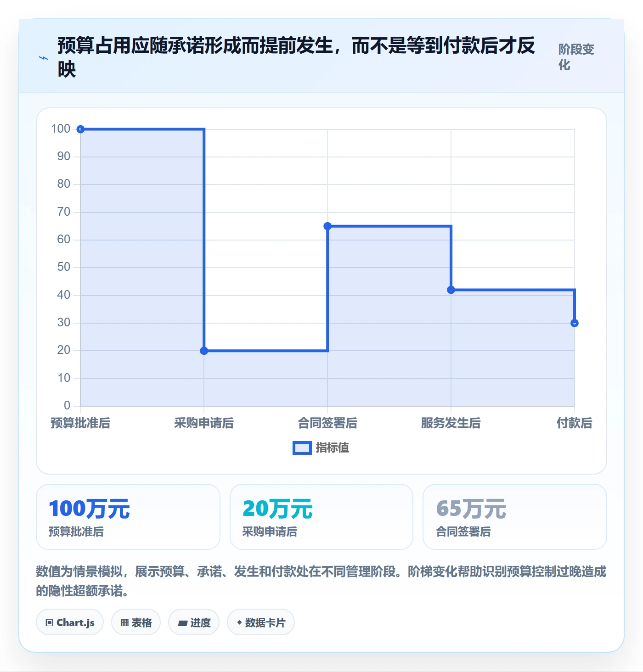Select the 付款后 data point at 30
Screen dimensions: 643x672
575,323
